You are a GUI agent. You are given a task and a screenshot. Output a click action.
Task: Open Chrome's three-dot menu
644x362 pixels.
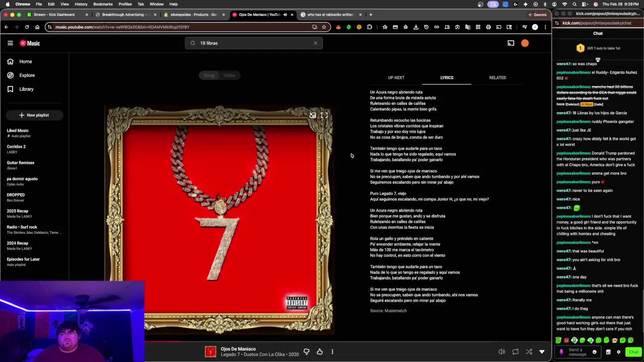(x=545, y=27)
